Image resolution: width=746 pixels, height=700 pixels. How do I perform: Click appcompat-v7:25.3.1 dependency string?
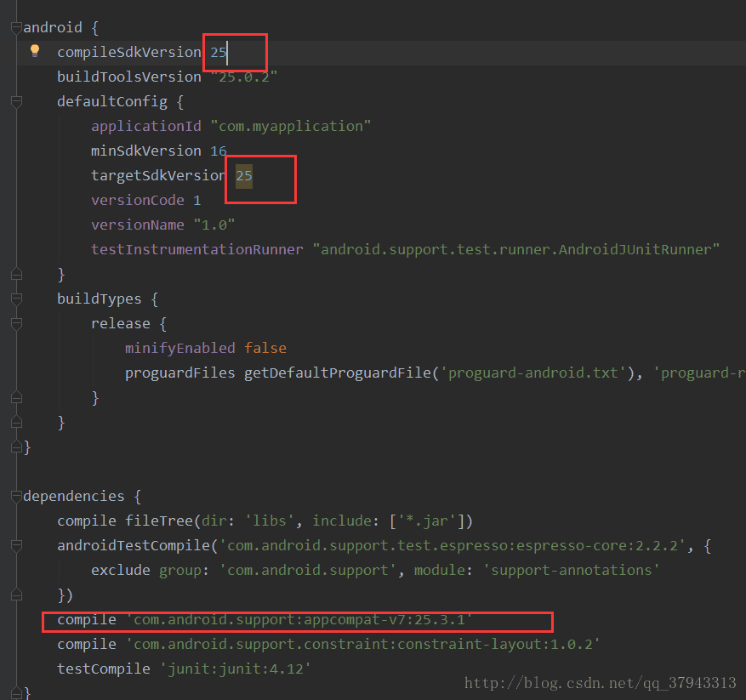pos(299,619)
